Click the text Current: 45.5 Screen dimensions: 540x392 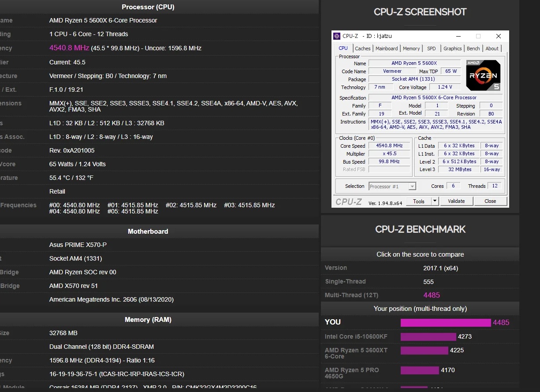pyautogui.click(x=67, y=62)
